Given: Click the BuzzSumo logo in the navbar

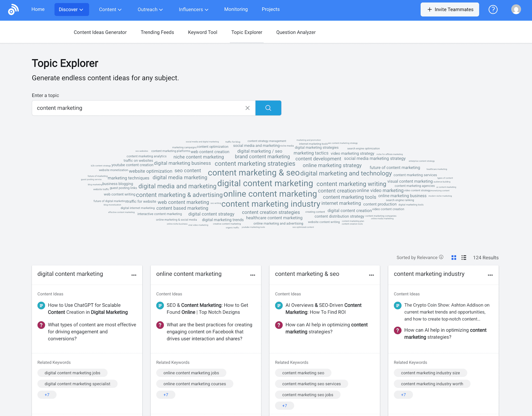Looking at the screenshot, I should (14, 10).
